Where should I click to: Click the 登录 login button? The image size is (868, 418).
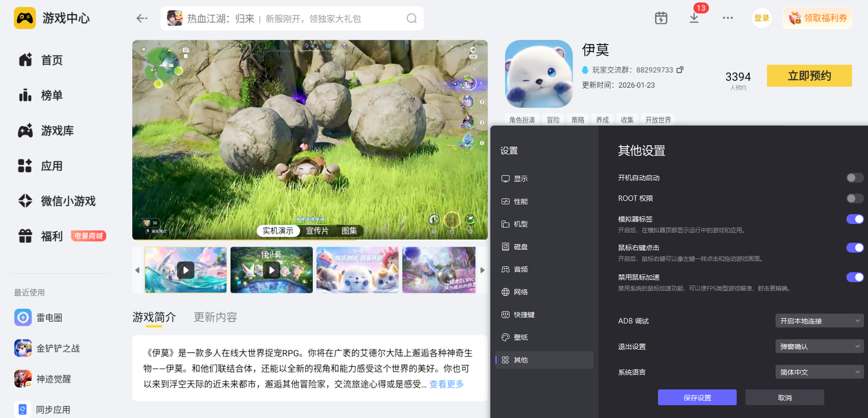click(762, 18)
